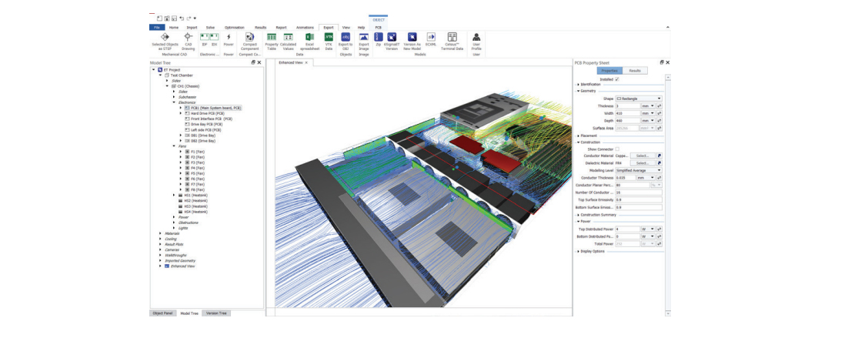This screenshot has height=338, width=868.
Task: Open the Shape dropdown showing Rectangle
Action: pyautogui.click(x=639, y=99)
